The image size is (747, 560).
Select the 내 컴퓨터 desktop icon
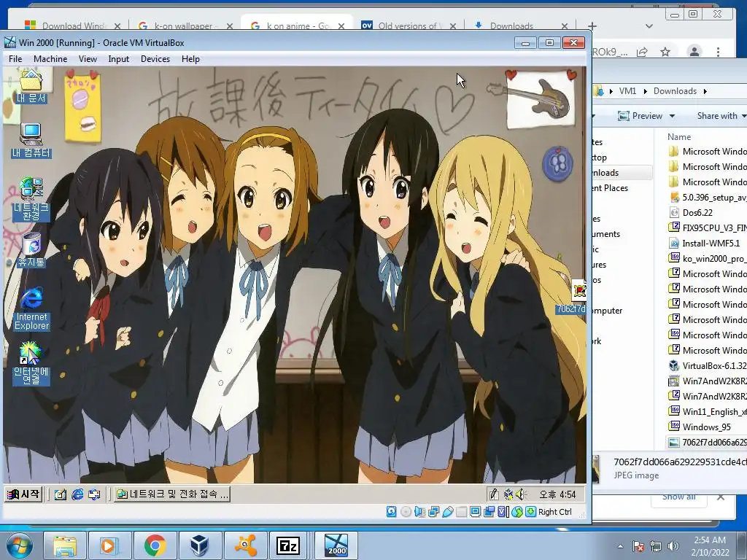coord(31,141)
